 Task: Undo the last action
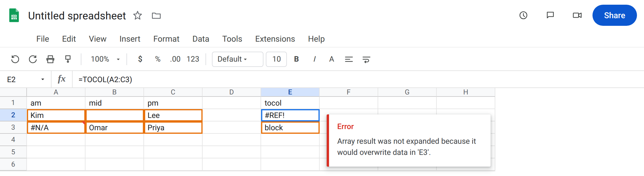click(x=15, y=59)
